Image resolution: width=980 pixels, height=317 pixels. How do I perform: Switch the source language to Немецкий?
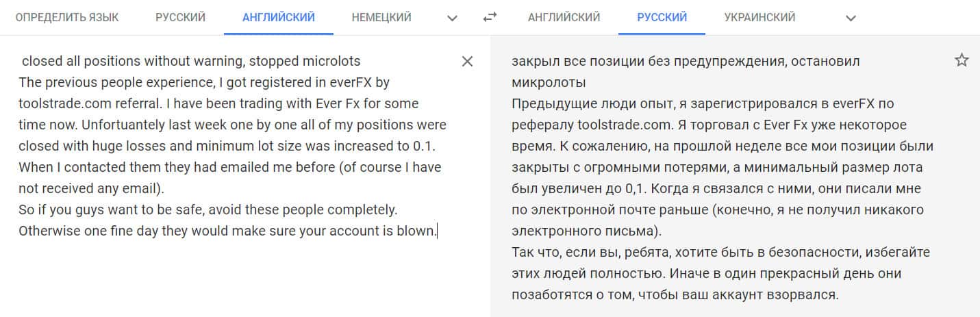point(381,18)
